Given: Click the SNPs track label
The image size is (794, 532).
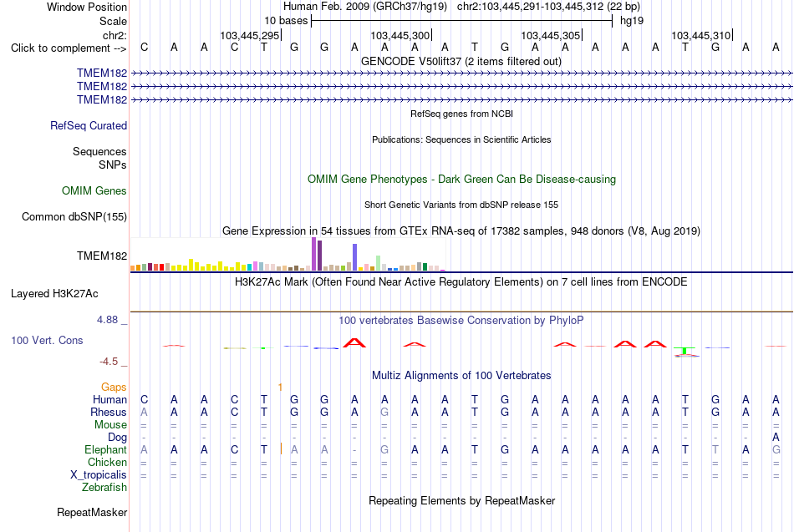Looking at the screenshot, I should coord(113,165).
